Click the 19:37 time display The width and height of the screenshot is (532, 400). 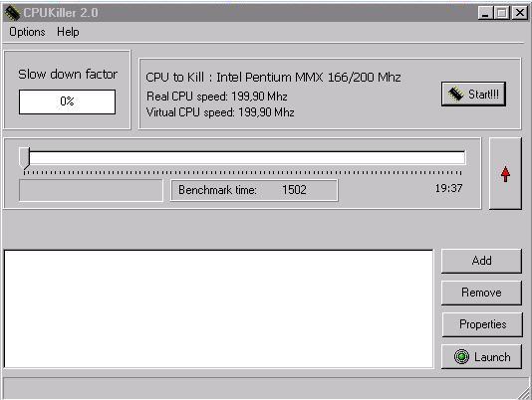click(x=448, y=188)
